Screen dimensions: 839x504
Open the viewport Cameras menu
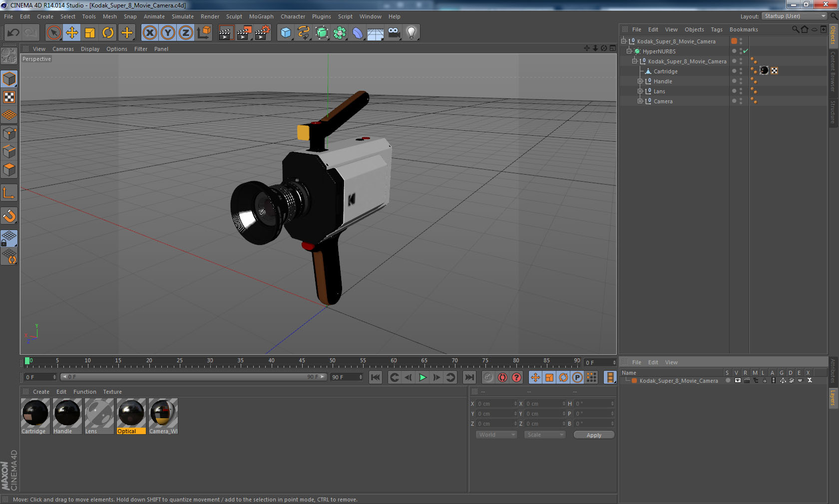(x=63, y=49)
